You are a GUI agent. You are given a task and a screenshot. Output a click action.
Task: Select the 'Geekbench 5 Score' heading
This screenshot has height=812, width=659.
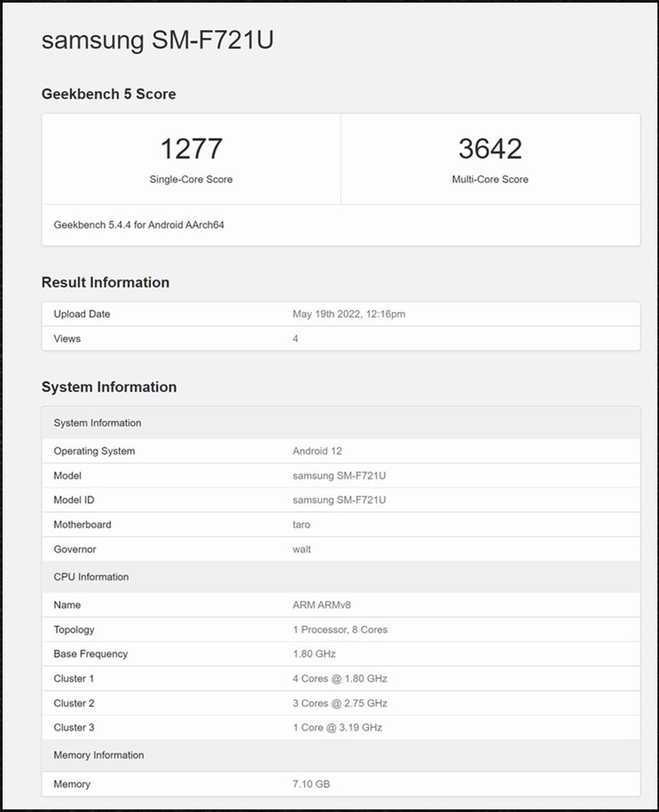click(x=109, y=94)
